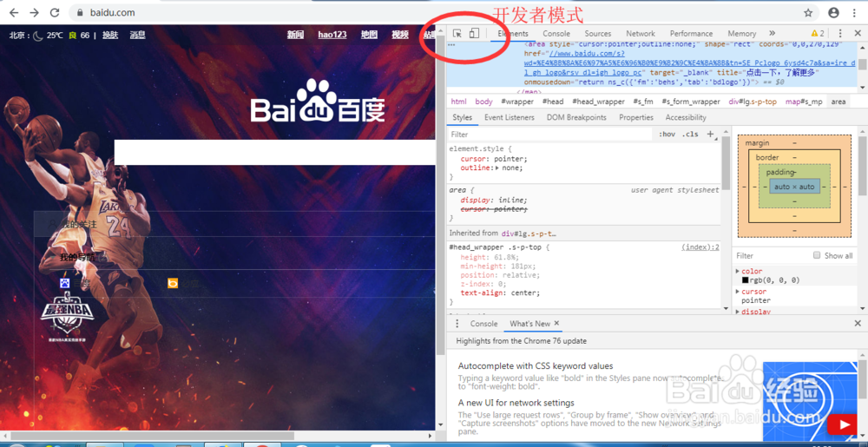
Task: Close the bottom drawer with the X
Action: pyautogui.click(x=858, y=323)
